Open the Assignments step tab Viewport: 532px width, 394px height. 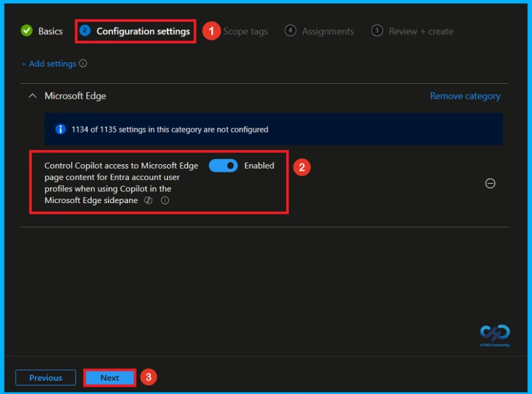pyautogui.click(x=319, y=31)
